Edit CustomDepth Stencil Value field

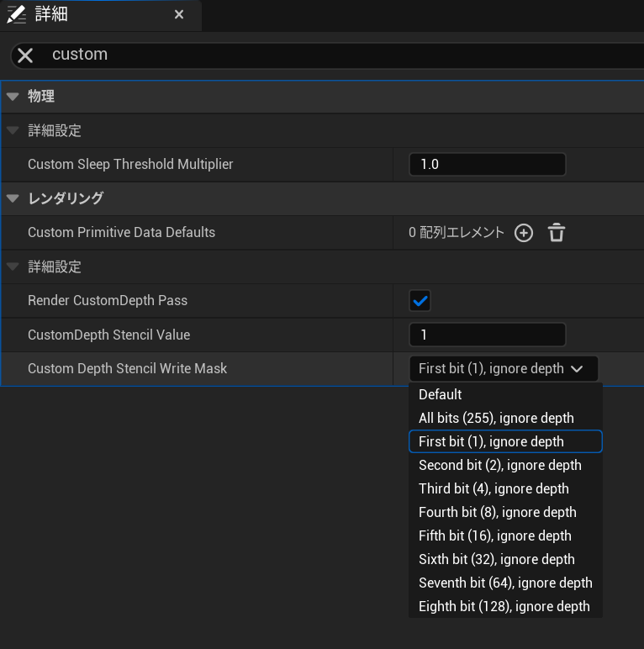point(487,335)
